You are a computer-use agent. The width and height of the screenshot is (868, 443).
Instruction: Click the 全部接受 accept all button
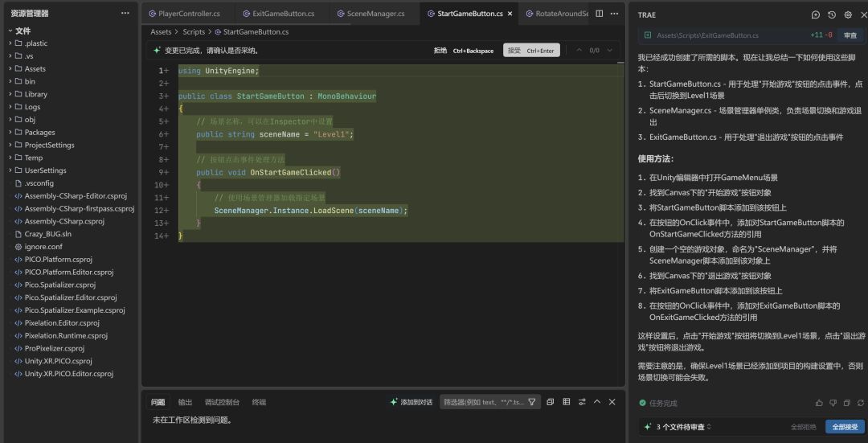tap(845, 427)
